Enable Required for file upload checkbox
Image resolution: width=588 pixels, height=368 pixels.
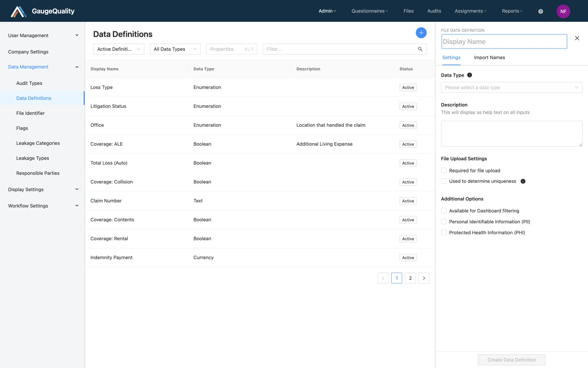tap(444, 171)
